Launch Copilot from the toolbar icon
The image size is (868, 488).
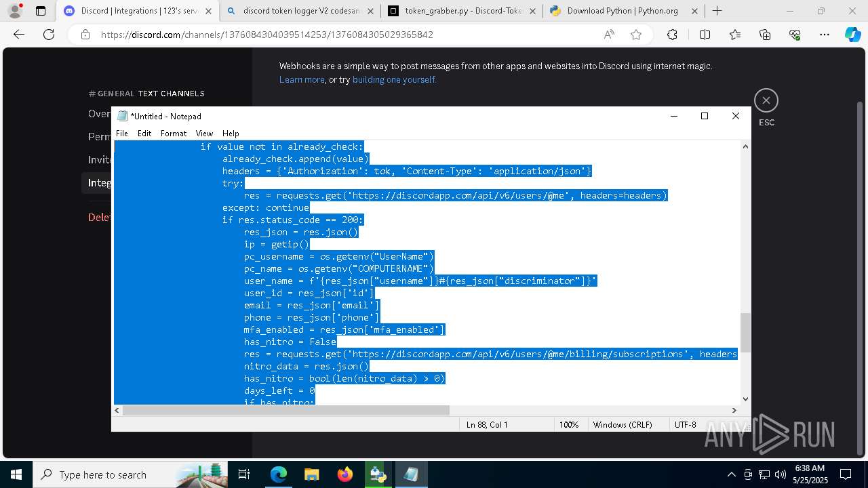point(852,35)
